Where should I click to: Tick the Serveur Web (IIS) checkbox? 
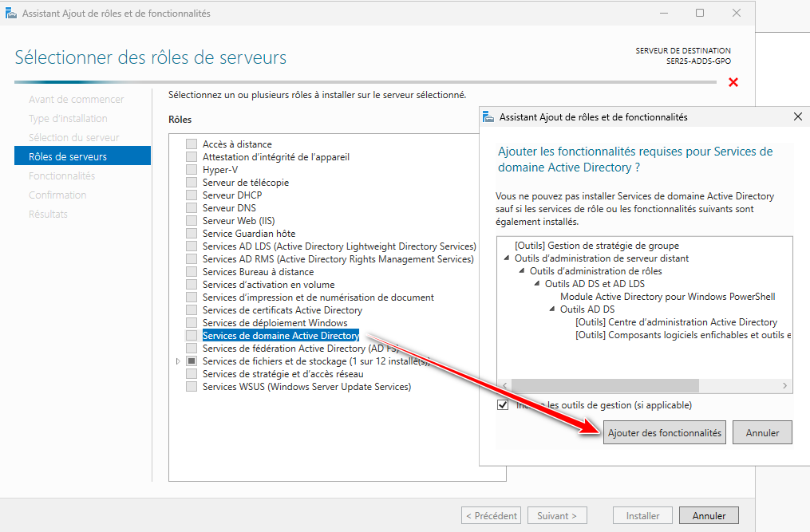(x=192, y=221)
